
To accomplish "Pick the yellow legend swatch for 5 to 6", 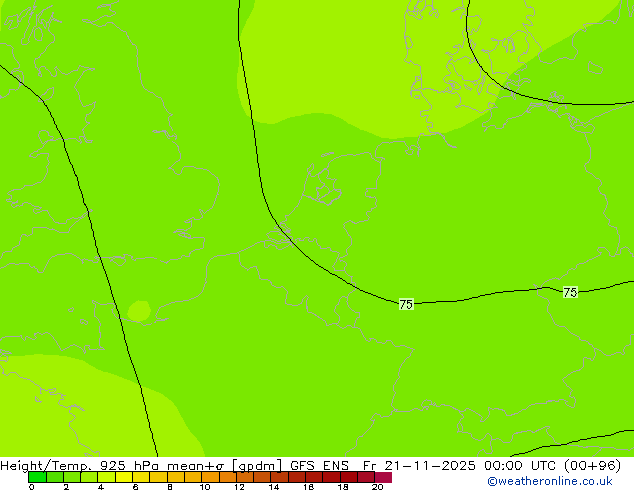I will point(124,477).
